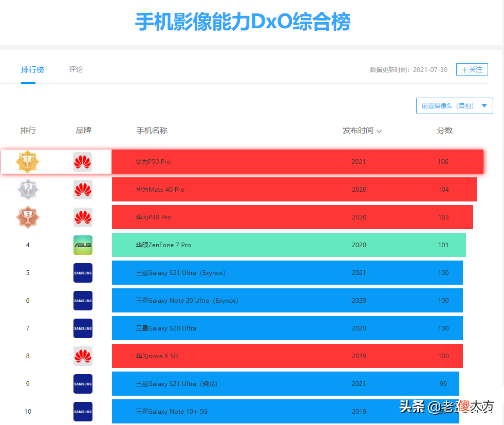Open the 华为P50 Pro entry
The height and width of the screenshot is (425, 504).
(x=297, y=161)
